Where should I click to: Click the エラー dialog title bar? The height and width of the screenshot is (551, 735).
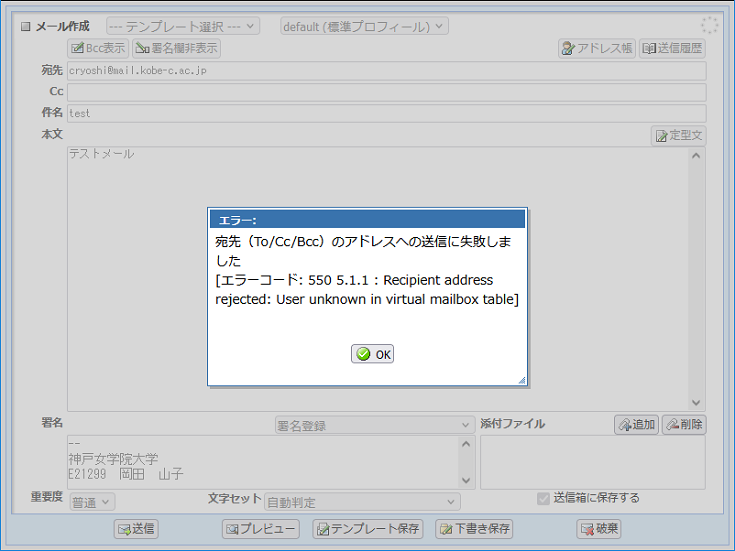coord(367,219)
